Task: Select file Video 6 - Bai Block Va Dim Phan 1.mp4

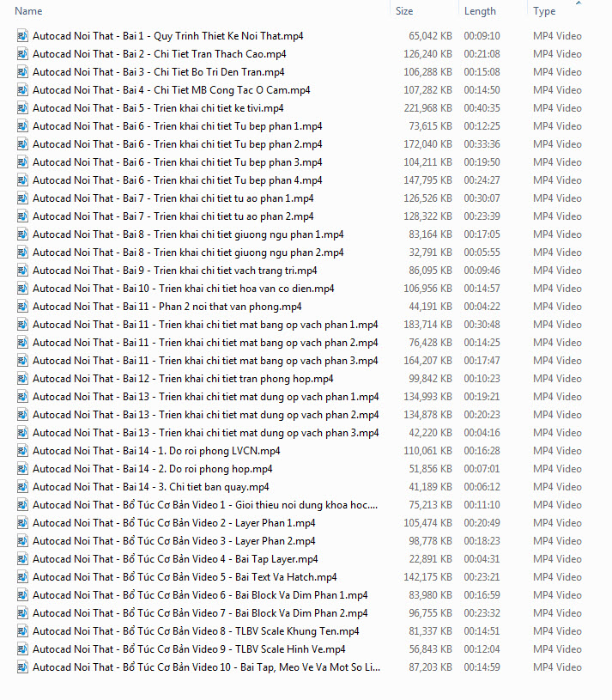Action: 200,595
